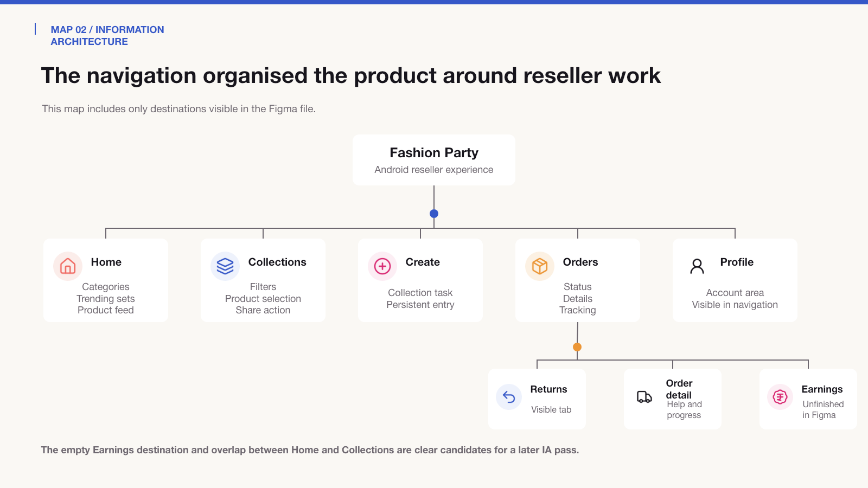Select the Fashion Party root node title
This screenshot has height=488, width=868.
point(434,153)
